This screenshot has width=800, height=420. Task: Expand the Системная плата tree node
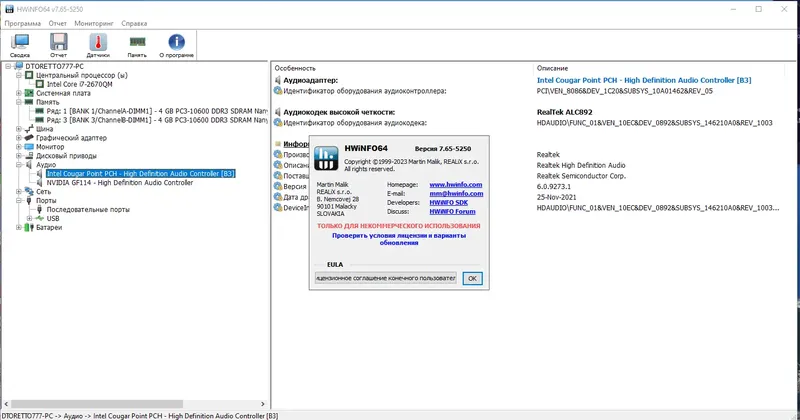tap(19, 93)
